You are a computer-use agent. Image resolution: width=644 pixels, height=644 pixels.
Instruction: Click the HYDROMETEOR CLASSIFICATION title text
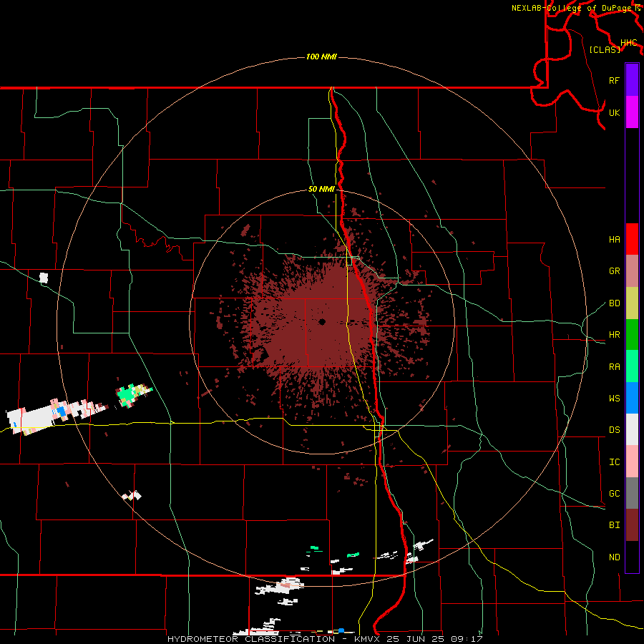pyautogui.click(x=251, y=639)
